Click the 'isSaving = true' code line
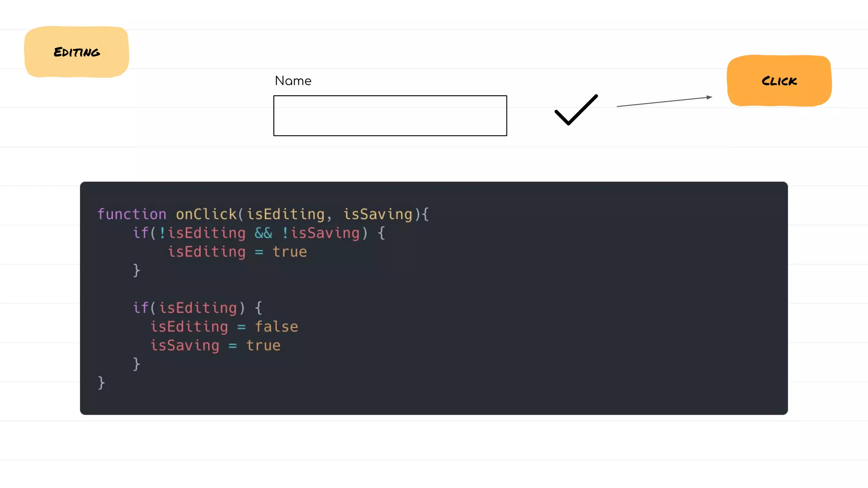868x488 pixels. 215,345
